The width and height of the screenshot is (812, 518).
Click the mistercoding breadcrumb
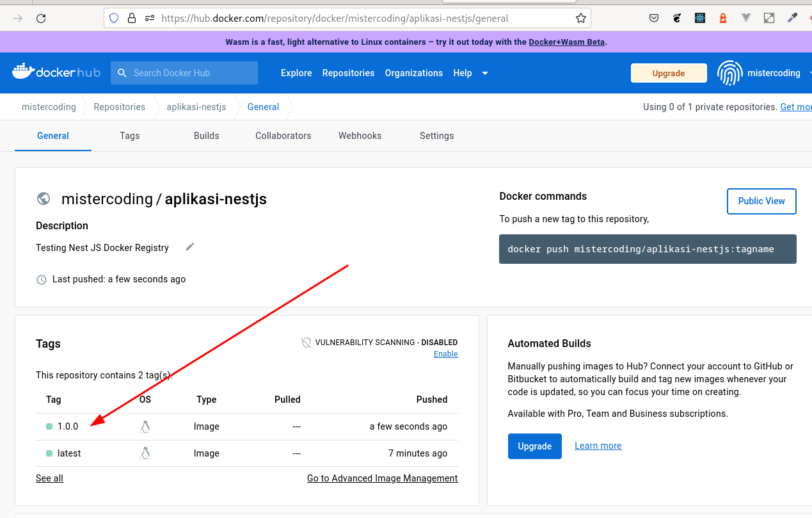coord(49,107)
